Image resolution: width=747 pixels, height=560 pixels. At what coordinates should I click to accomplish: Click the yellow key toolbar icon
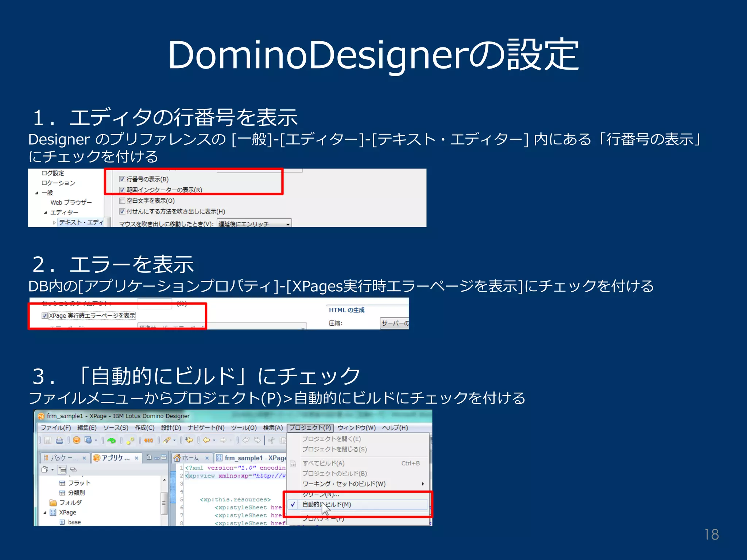(x=130, y=441)
